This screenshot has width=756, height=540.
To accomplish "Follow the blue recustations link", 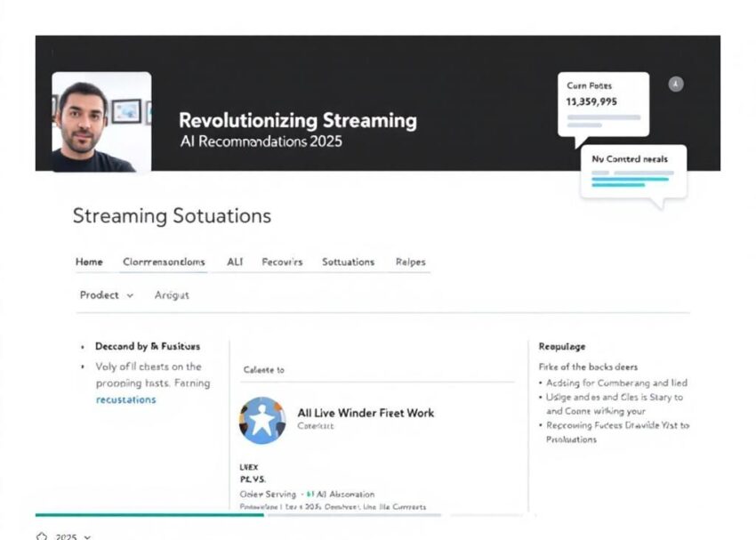I will click(125, 399).
